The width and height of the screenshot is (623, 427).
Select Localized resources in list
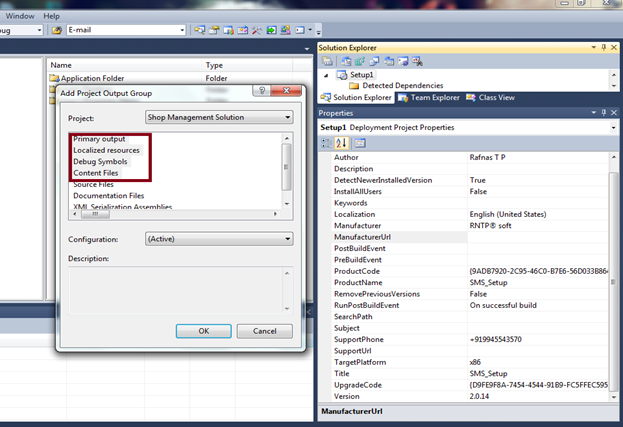pyautogui.click(x=106, y=150)
